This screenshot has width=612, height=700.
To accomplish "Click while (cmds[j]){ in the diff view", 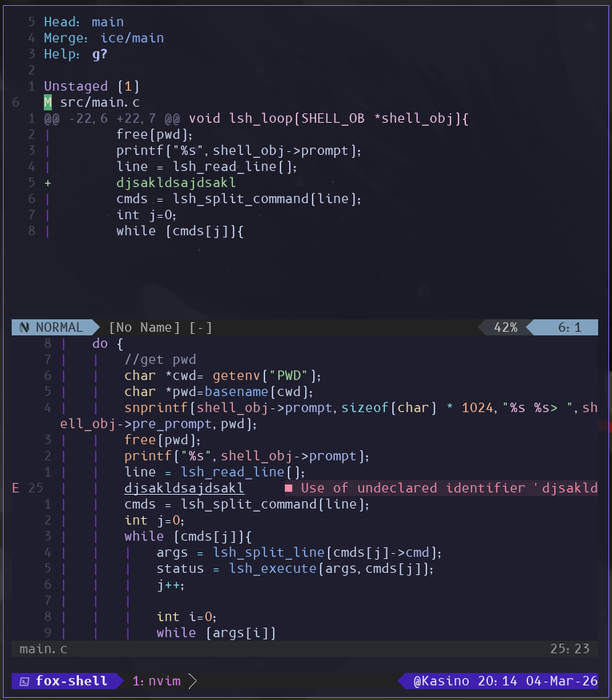I will click(180, 231).
